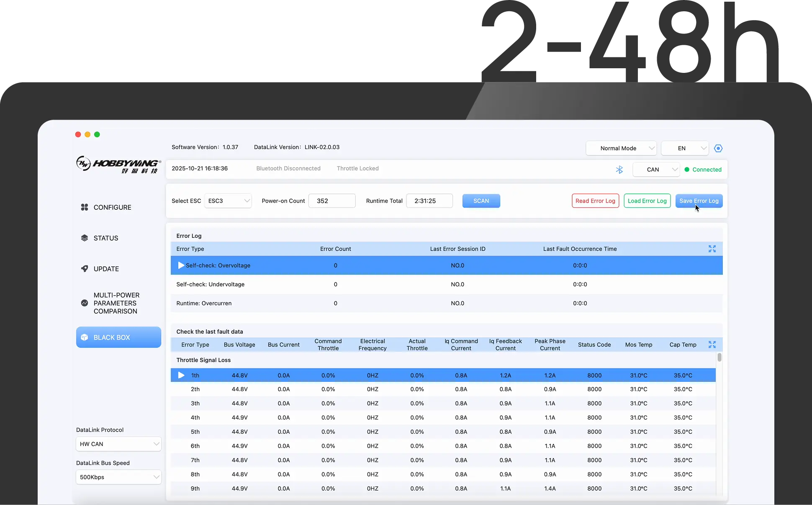Click the Bluetooth icon in status bar
Image resolution: width=812 pixels, height=505 pixels.
(x=619, y=170)
